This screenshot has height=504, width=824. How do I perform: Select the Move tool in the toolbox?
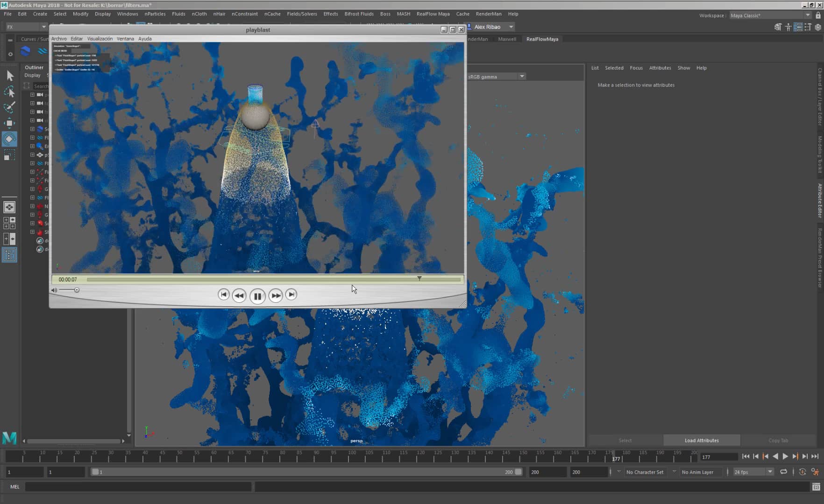click(x=10, y=123)
